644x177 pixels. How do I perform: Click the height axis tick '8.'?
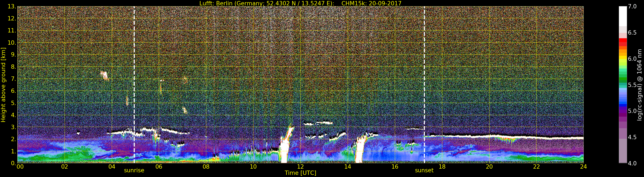13,67
